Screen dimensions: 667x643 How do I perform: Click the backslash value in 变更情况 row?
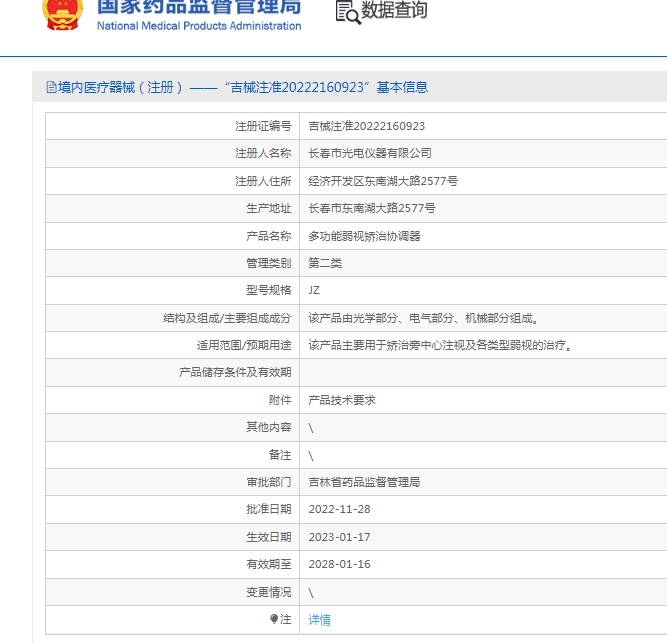(311, 593)
